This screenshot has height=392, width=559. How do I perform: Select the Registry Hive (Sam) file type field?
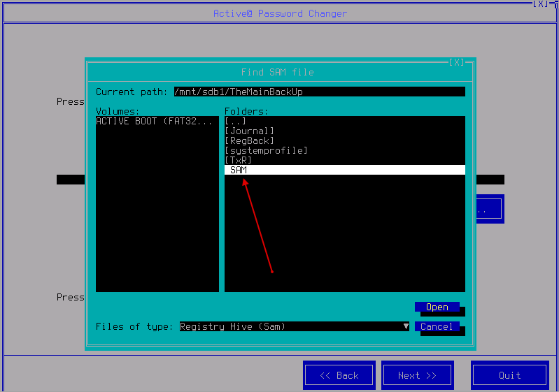[x=294, y=326]
